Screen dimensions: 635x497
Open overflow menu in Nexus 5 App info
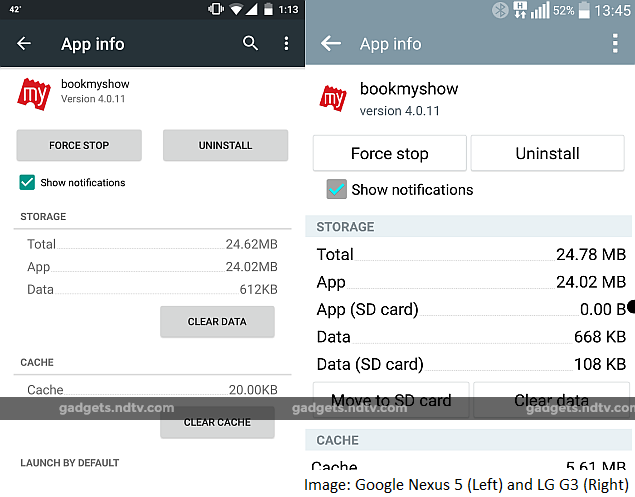coord(286,43)
